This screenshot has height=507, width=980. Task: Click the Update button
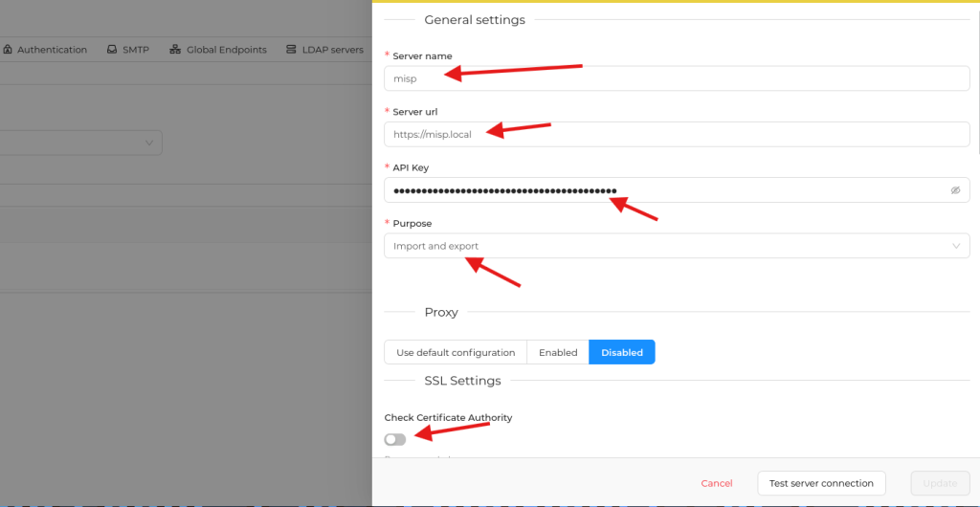940,483
